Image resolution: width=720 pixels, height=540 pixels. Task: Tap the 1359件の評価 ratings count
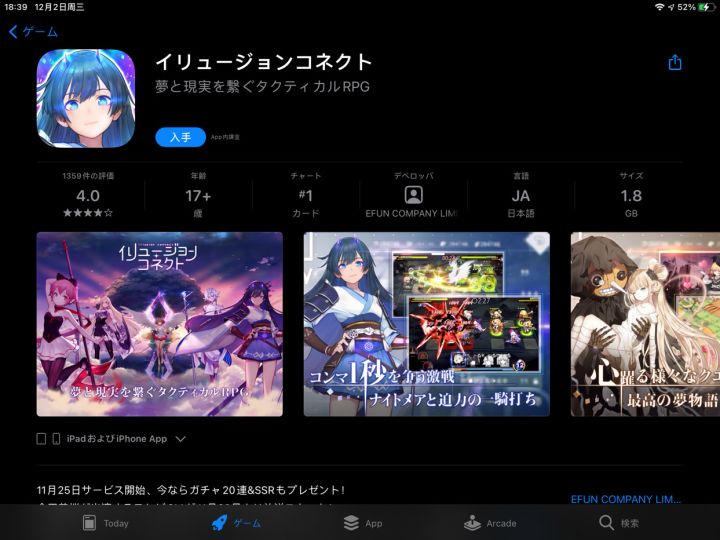point(88,176)
